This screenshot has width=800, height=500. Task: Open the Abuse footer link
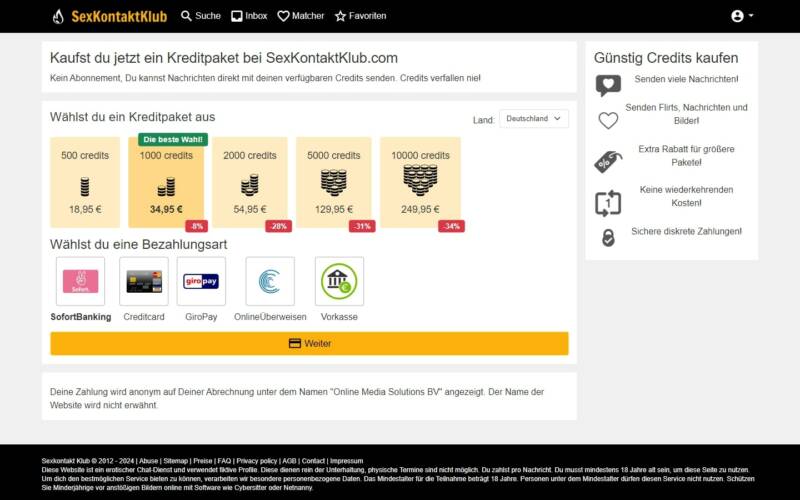point(148,461)
